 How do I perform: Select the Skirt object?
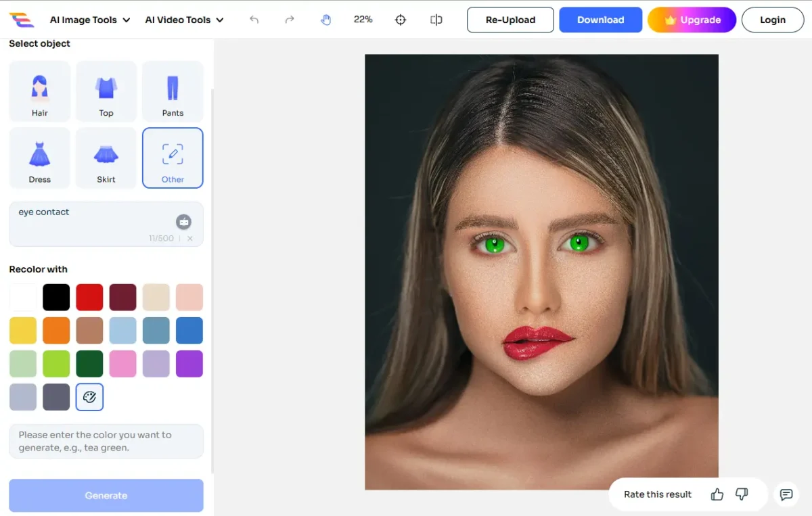[x=106, y=158]
